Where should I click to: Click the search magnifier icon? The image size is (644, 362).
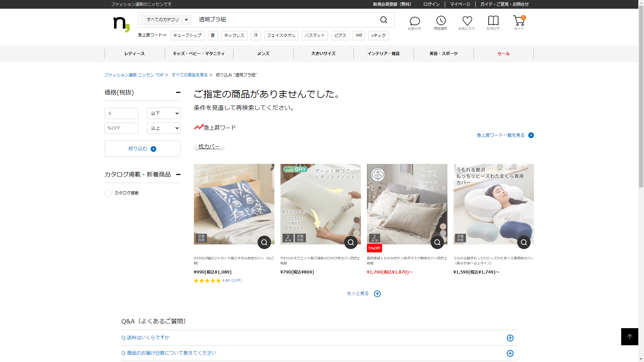point(384,20)
